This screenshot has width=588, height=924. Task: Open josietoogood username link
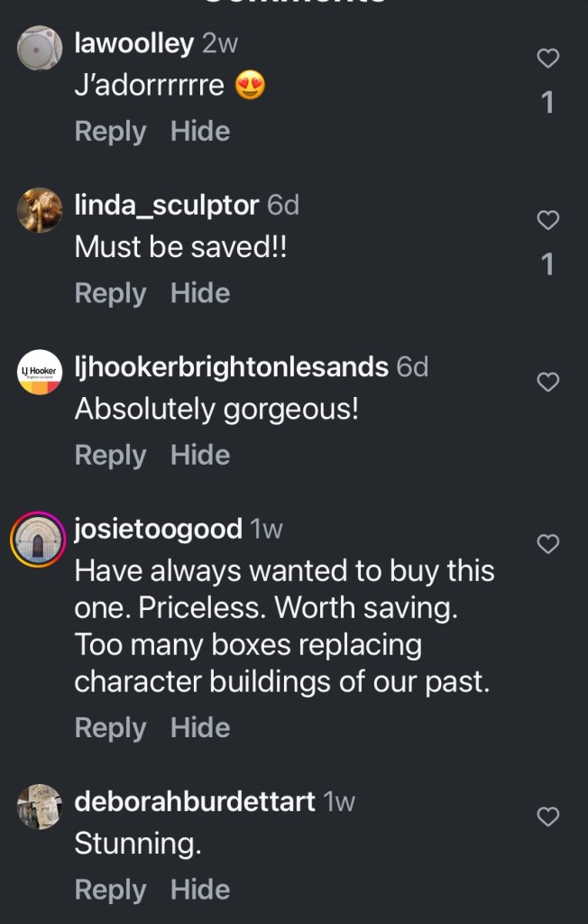pos(158,529)
